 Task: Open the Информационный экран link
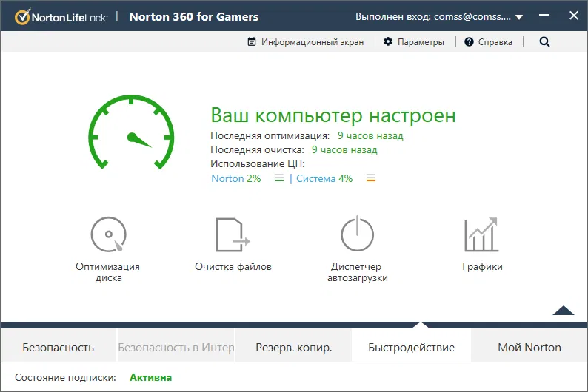click(313, 42)
